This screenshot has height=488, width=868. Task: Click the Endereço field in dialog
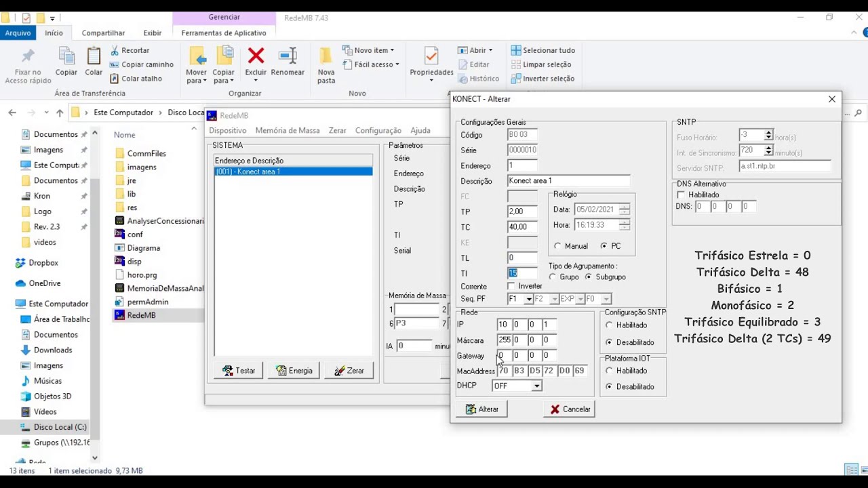[x=522, y=165]
